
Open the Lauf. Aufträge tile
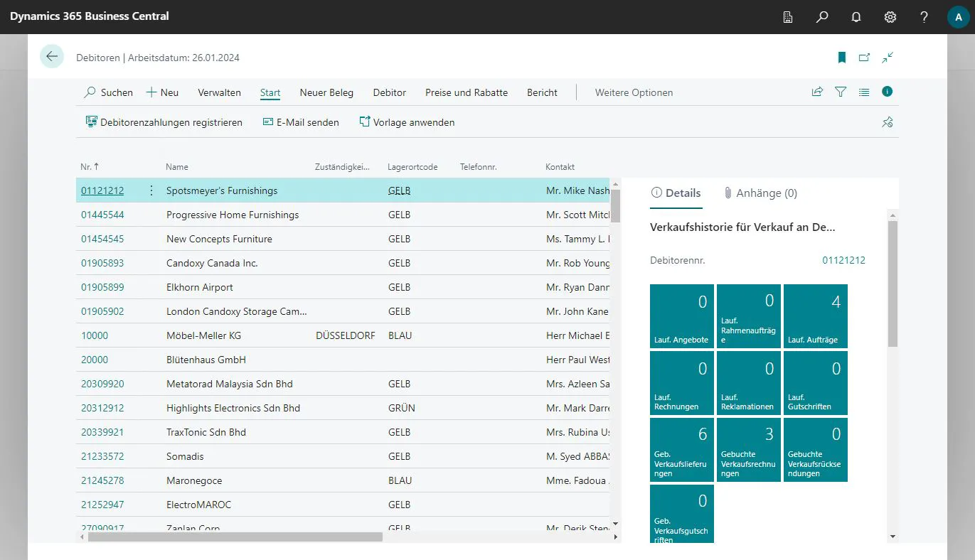click(x=816, y=316)
